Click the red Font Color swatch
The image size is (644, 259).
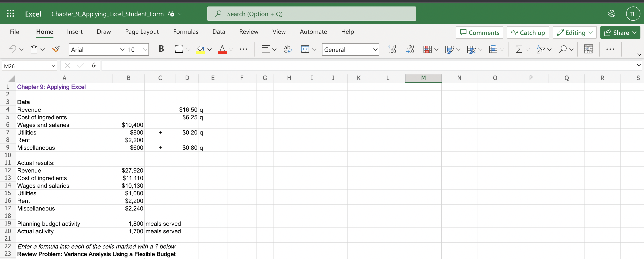coord(222,49)
